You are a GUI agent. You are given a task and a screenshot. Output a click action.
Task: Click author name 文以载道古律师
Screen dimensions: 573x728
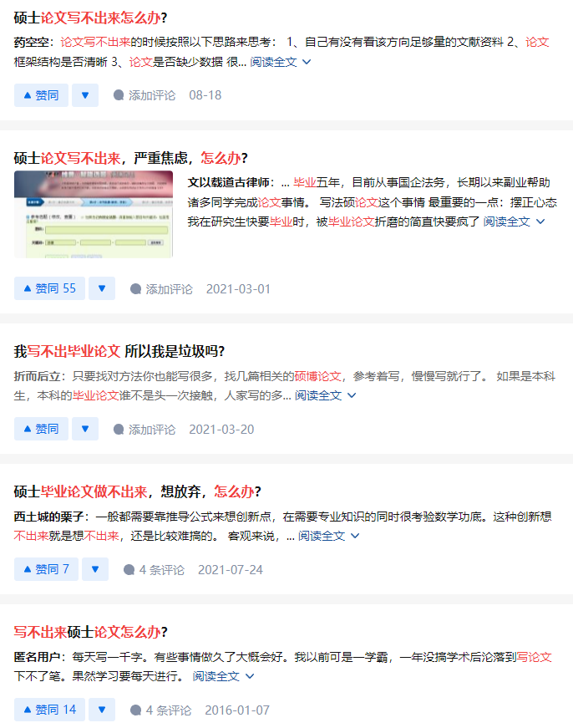tap(228, 182)
